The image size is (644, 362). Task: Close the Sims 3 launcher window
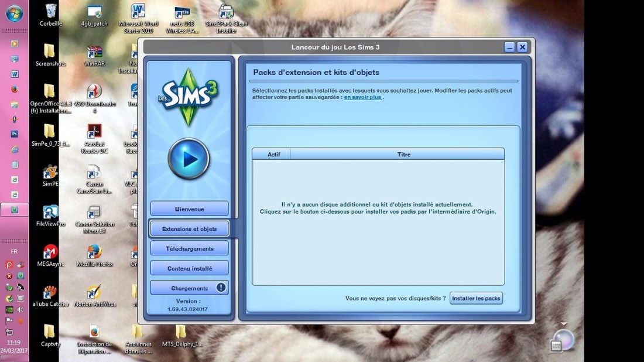pyautogui.click(x=522, y=47)
